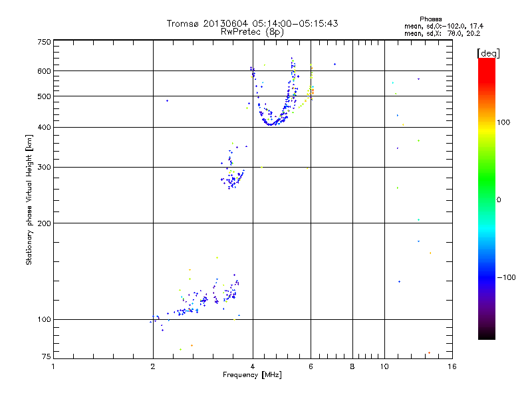Click the x-axis tick label '6'
This screenshot has width=532, height=399.
(x=311, y=366)
